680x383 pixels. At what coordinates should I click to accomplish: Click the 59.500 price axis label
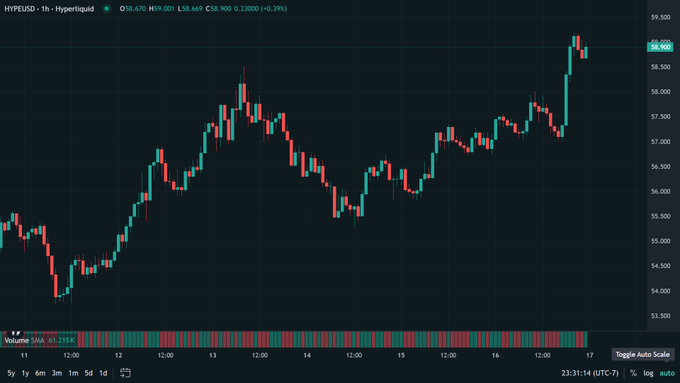[x=660, y=17]
